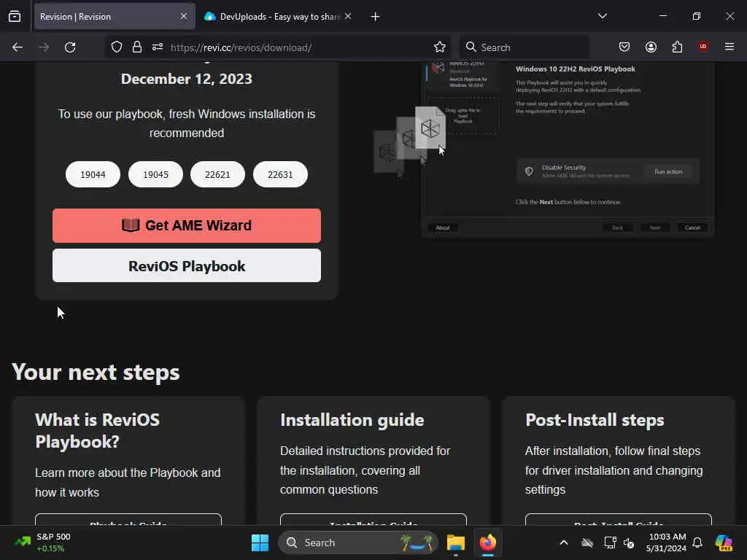Open the Pocket save icon
This screenshot has height=560, width=747.
[x=624, y=47]
